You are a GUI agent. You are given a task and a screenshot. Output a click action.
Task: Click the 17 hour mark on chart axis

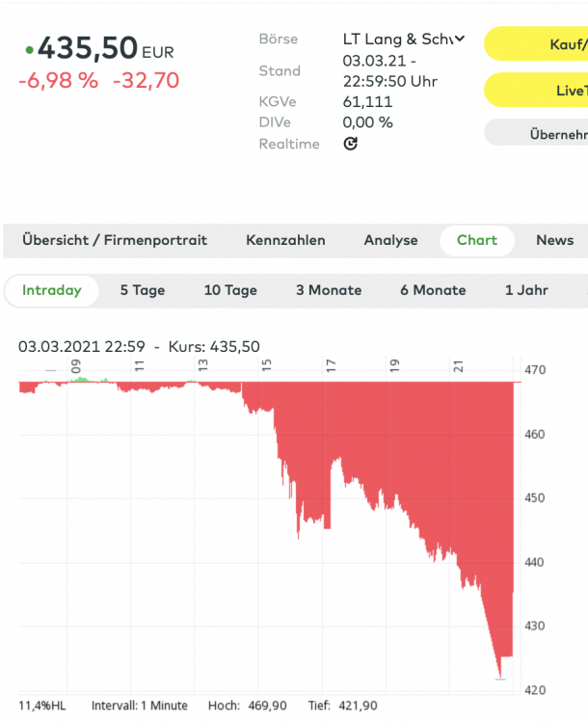(x=331, y=366)
